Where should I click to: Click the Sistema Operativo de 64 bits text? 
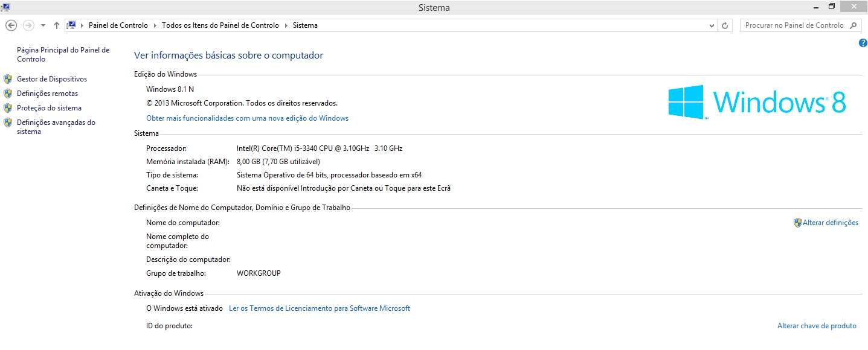click(329, 175)
